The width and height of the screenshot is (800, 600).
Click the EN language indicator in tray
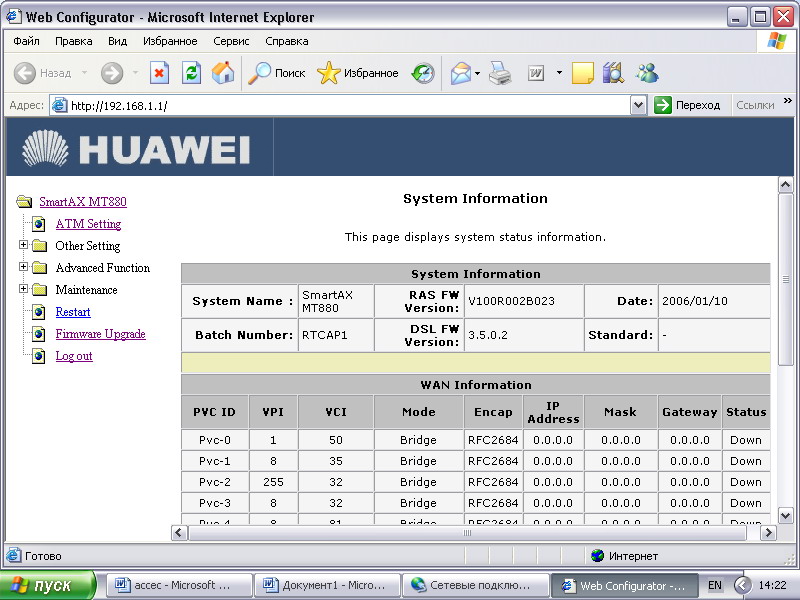point(714,585)
